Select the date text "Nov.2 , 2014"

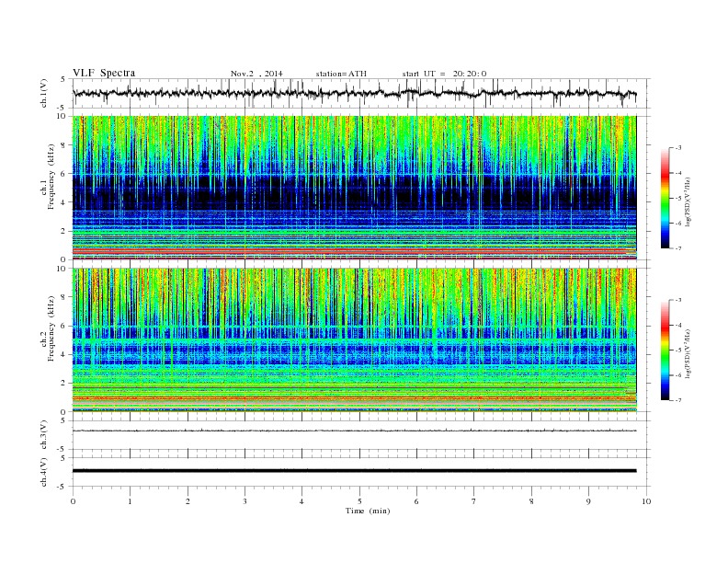pyautogui.click(x=256, y=74)
